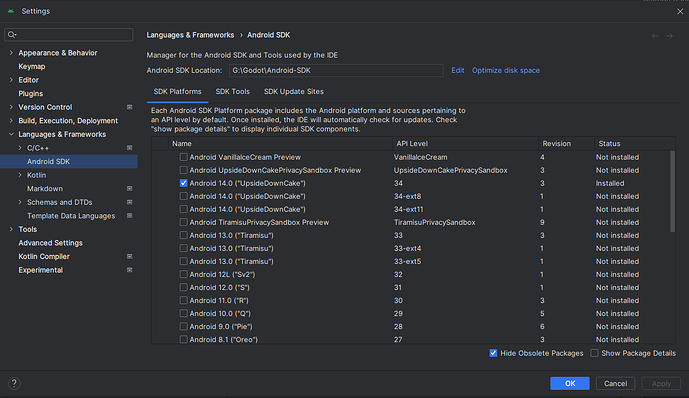Check Android 12.0 ("S")
Screen dimensions: 689x398
click(x=184, y=287)
